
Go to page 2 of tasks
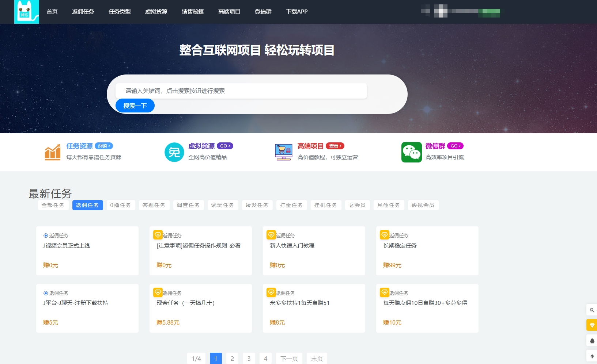click(x=232, y=359)
